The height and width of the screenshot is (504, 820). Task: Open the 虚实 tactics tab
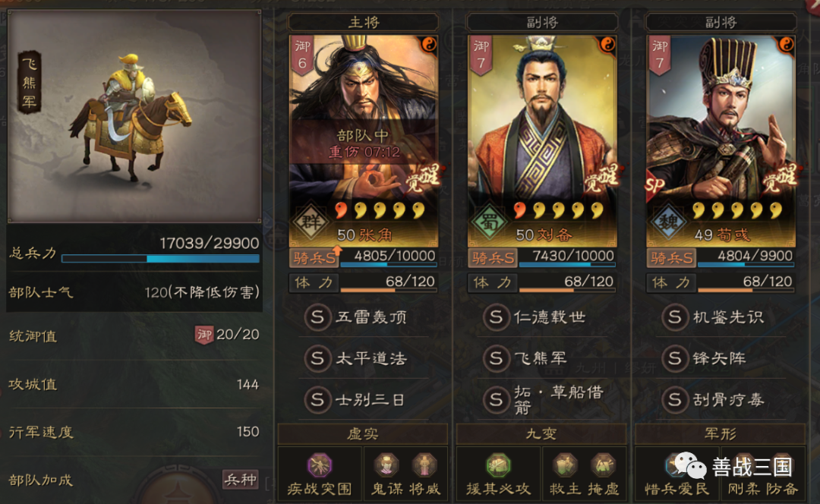coord(362,434)
